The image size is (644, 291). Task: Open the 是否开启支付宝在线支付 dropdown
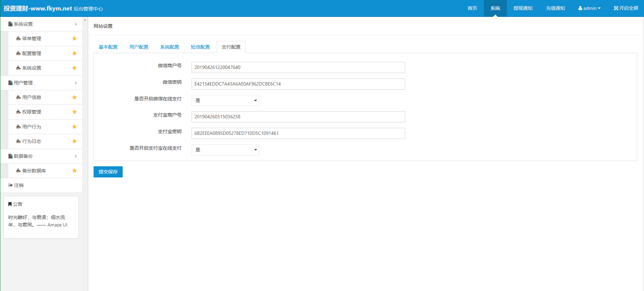click(x=225, y=150)
